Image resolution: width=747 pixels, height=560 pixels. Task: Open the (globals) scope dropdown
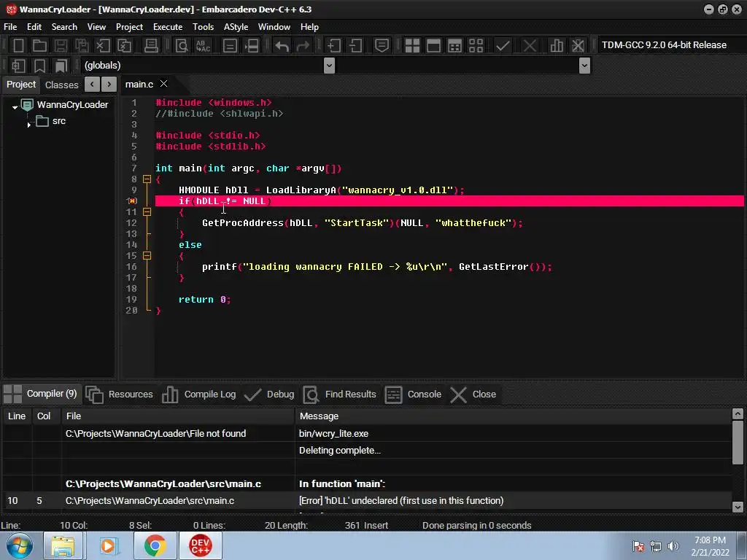pos(329,65)
